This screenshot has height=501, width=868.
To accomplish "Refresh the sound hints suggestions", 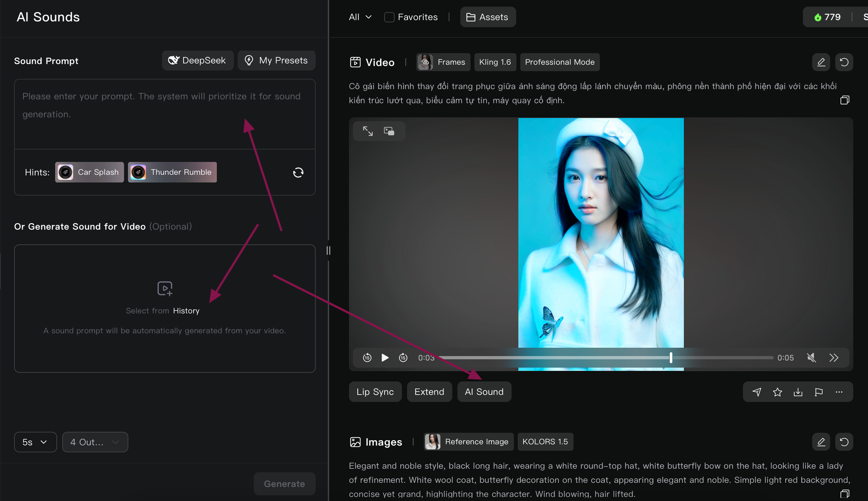I will [x=298, y=172].
